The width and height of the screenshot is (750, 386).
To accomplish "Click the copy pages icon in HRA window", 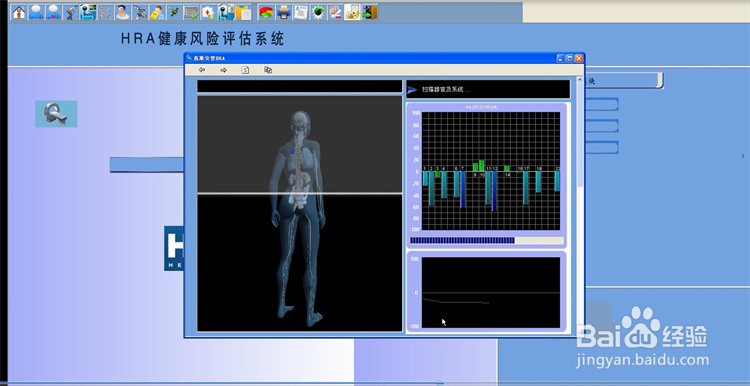I will tap(268, 70).
